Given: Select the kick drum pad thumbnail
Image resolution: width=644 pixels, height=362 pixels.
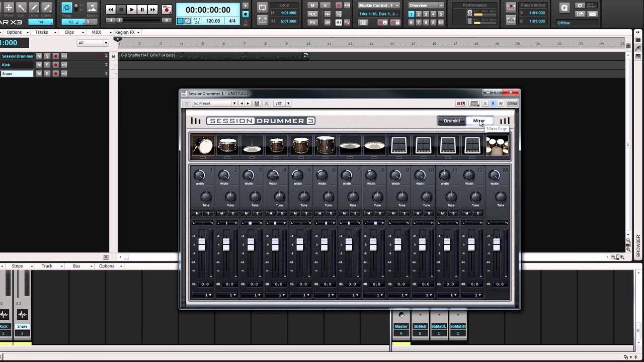Looking at the screenshot, I should click(x=203, y=146).
